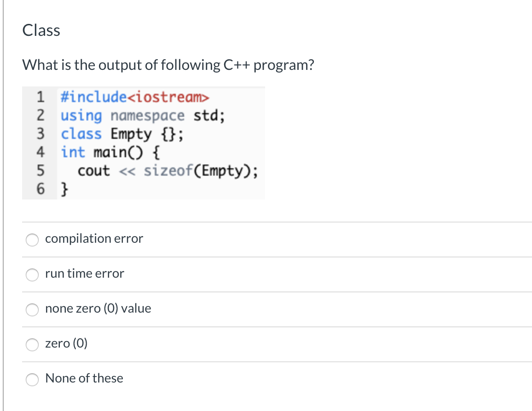Click line 1 containing #include<iostream>

[133, 97]
